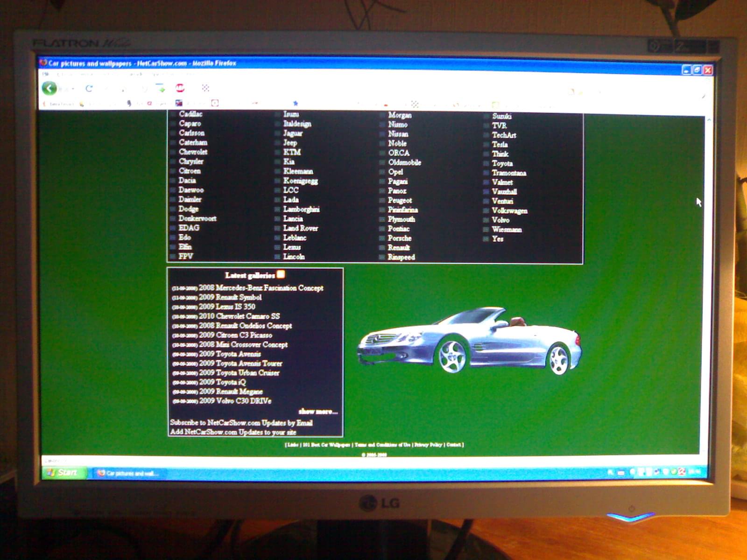Open the Peugeot make link
747x560 pixels.
click(x=400, y=200)
